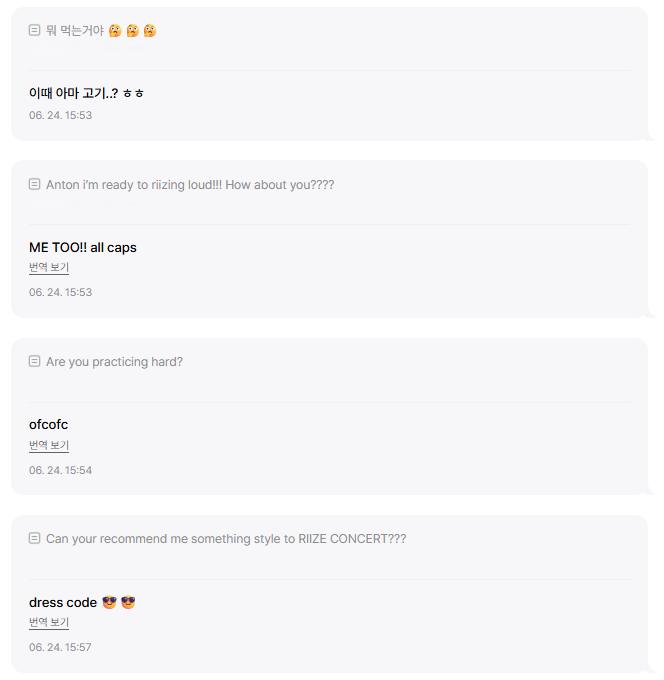This screenshot has height=680, width=664.
Task: Click the note icon beside "뭐 먹는거야"
Action: tap(35, 31)
